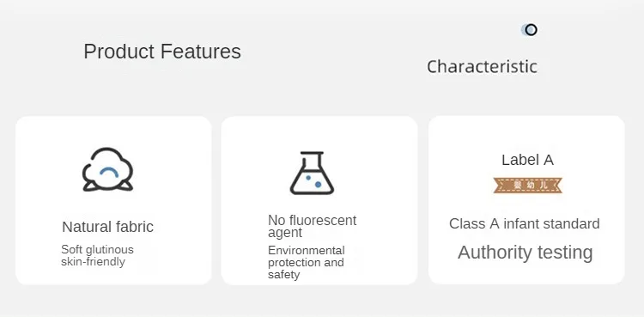644x317 pixels.
Task: Click the Environmental protection and safety text
Action: (307, 262)
